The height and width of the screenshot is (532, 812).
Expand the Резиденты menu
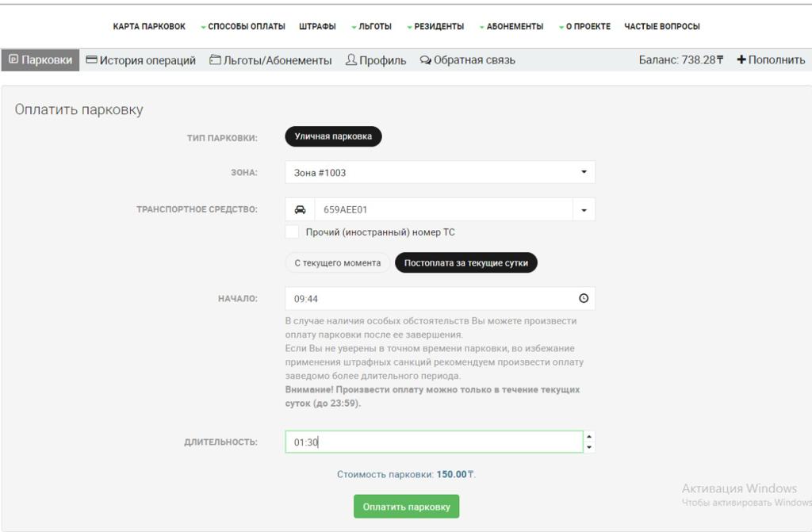[435, 26]
